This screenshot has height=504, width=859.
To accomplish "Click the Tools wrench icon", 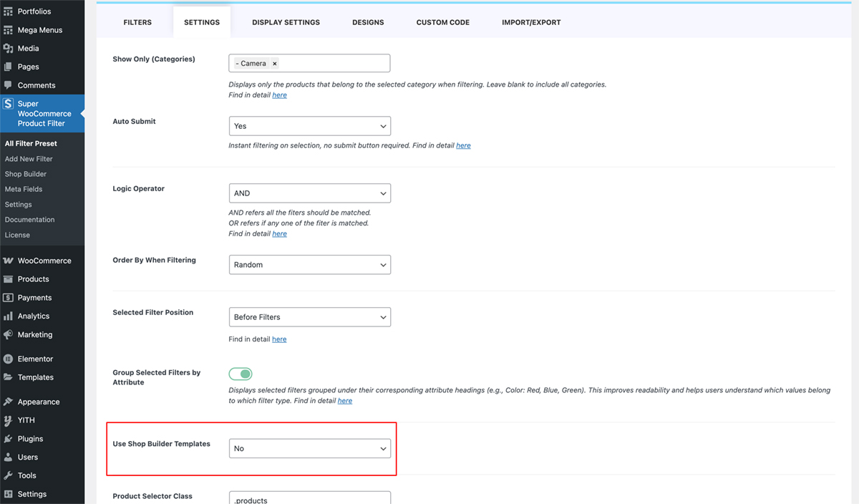I will point(9,475).
